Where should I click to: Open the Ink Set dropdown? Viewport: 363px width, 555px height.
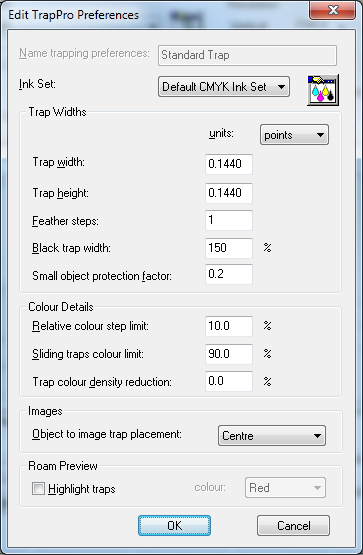pyautogui.click(x=224, y=87)
